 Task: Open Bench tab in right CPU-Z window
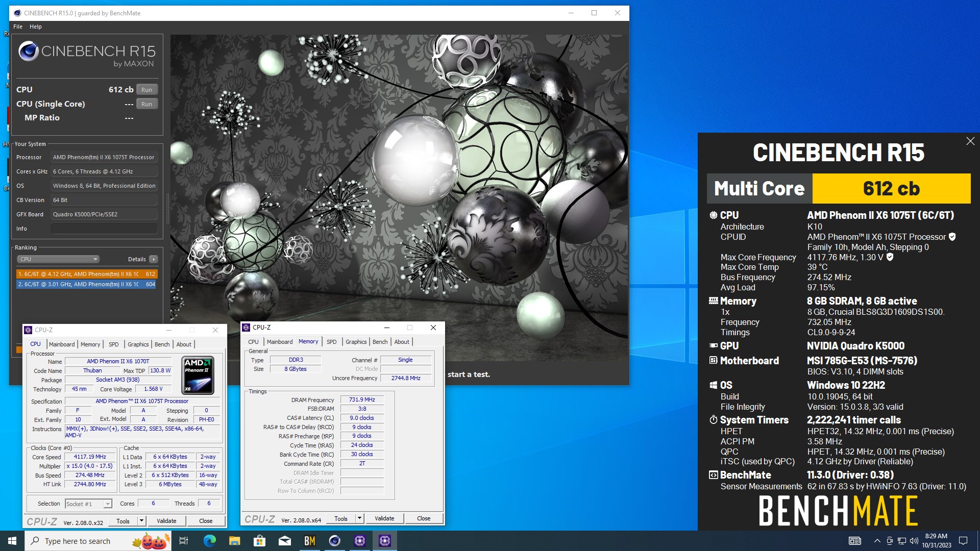[380, 342]
